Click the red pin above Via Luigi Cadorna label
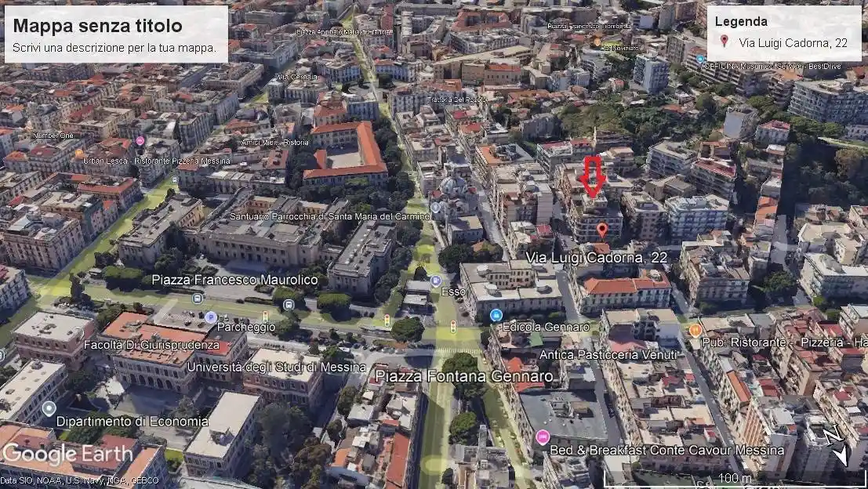868x489 pixels. click(x=601, y=230)
